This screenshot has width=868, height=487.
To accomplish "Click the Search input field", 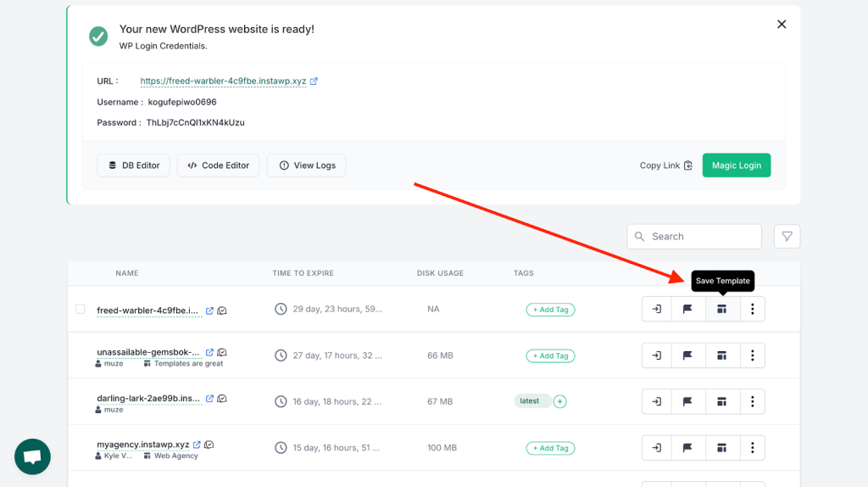I will tap(694, 237).
